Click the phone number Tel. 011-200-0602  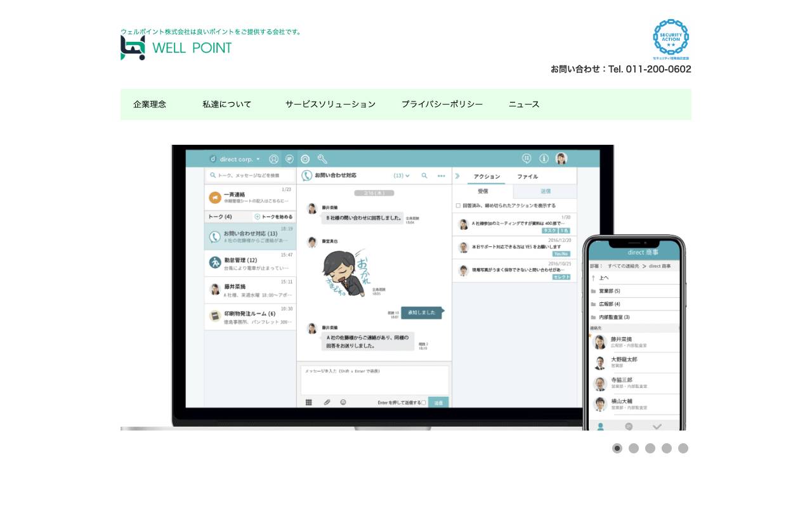pyautogui.click(x=650, y=69)
